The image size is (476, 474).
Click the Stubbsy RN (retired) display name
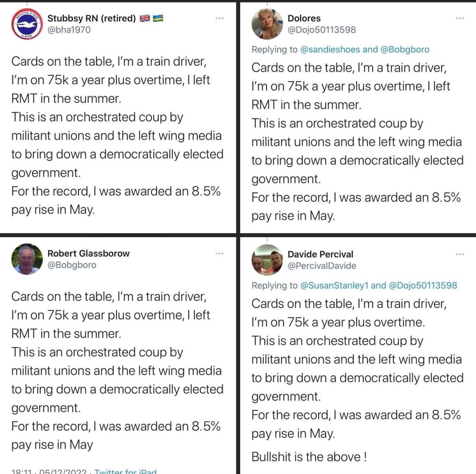(92, 18)
